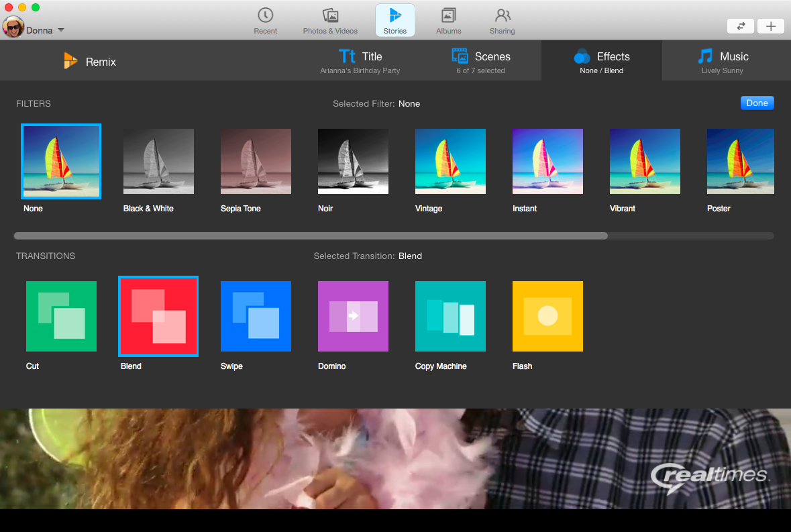791x532 pixels.
Task: Click the Sharing icon
Action: [x=502, y=19]
